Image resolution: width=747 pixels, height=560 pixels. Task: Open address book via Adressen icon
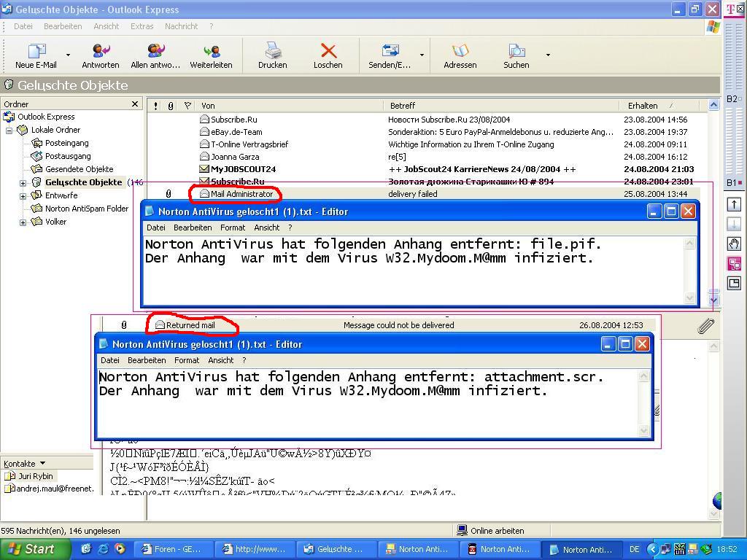coord(460,56)
